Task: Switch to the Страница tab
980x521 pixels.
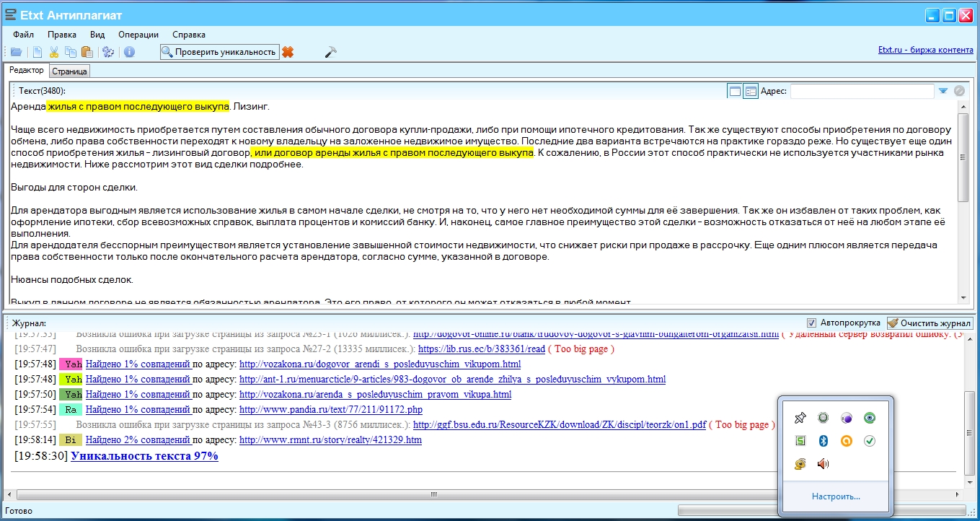Action: tap(70, 71)
